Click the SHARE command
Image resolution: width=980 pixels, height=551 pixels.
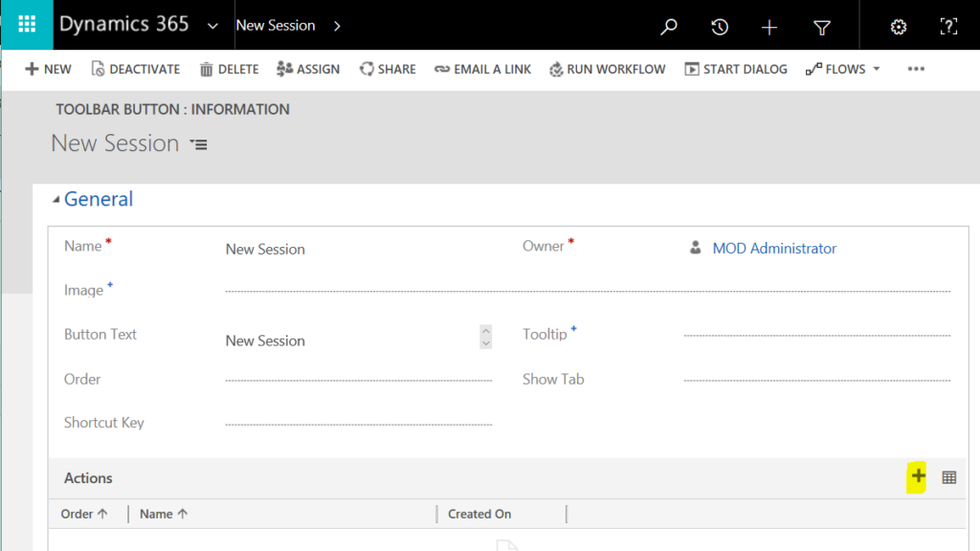[388, 69]
